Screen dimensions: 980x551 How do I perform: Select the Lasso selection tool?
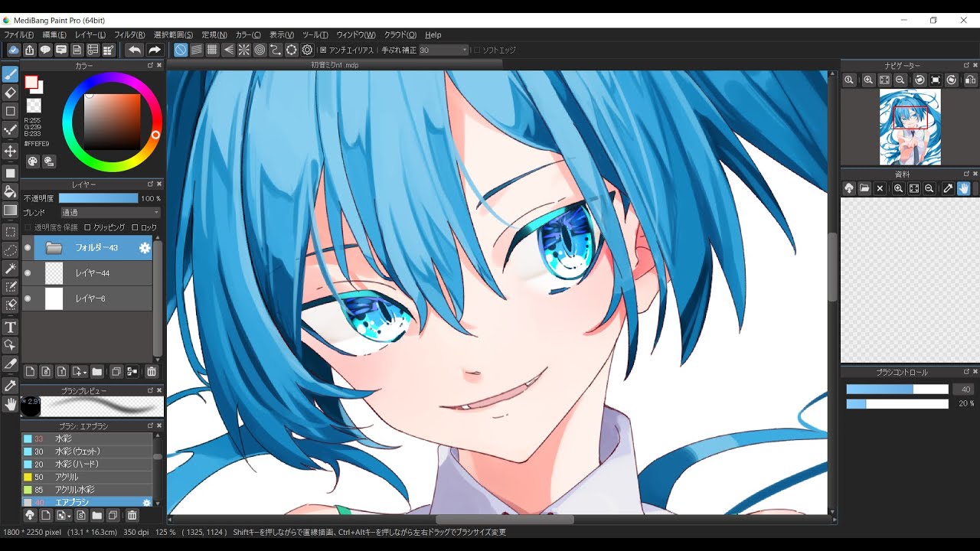click(x=11, y=249)
